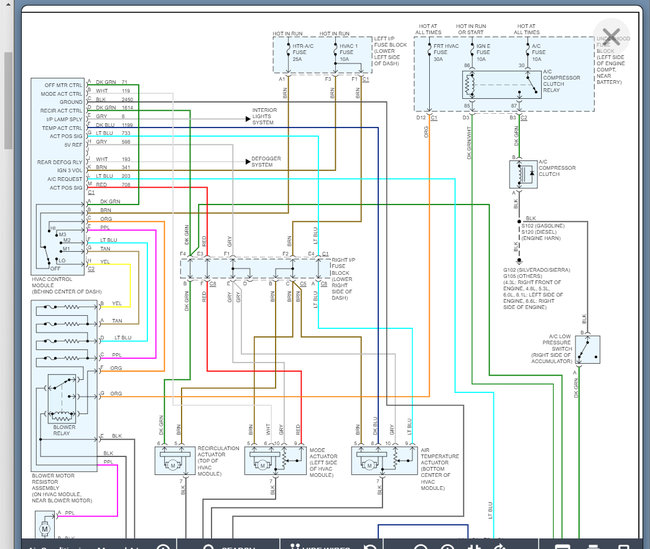The height and width of the screenshot is (549, 650).
Task: Click the LEFT I/P FUSE BLOCK description
Action: pos(390,51)
